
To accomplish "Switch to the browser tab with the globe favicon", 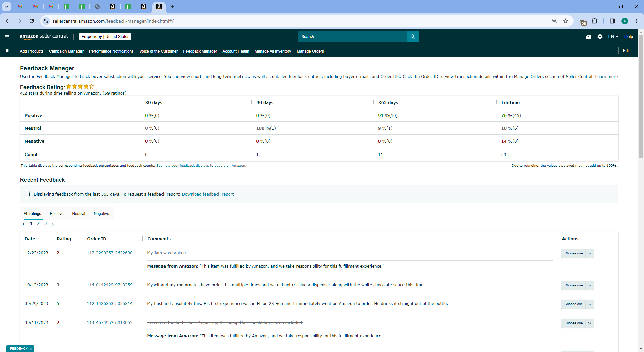I will (x=97, y=7).
